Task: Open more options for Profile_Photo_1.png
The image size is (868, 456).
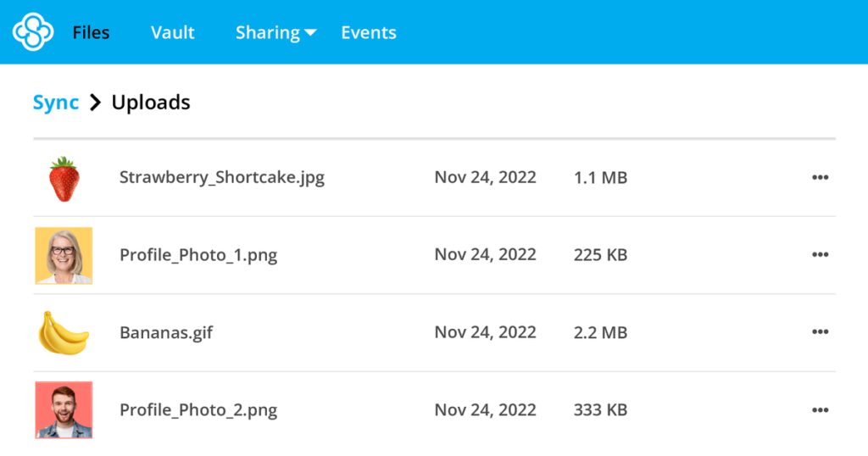Action: point(820,254)
